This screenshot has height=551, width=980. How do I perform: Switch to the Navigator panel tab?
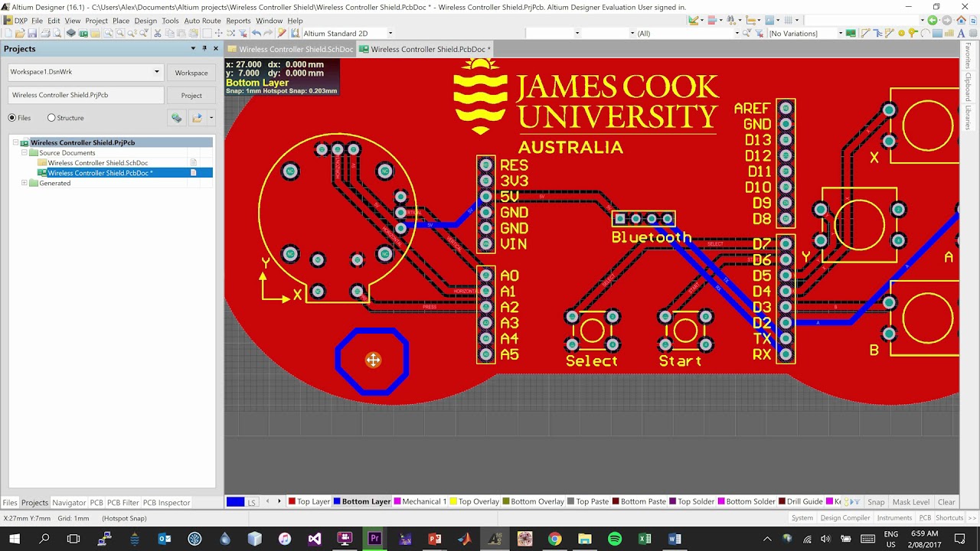[x=69, y=503]
